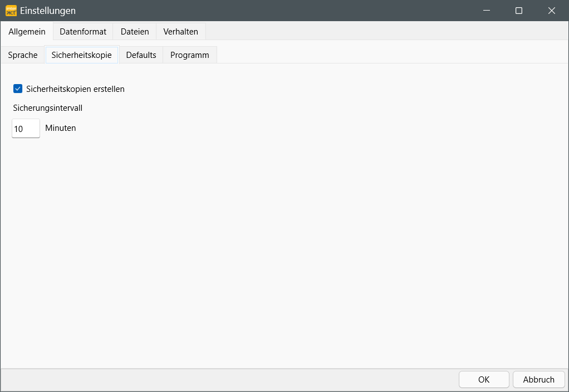
Task: Switch to the Verhalten tab
Action: (x=181, y=32)
